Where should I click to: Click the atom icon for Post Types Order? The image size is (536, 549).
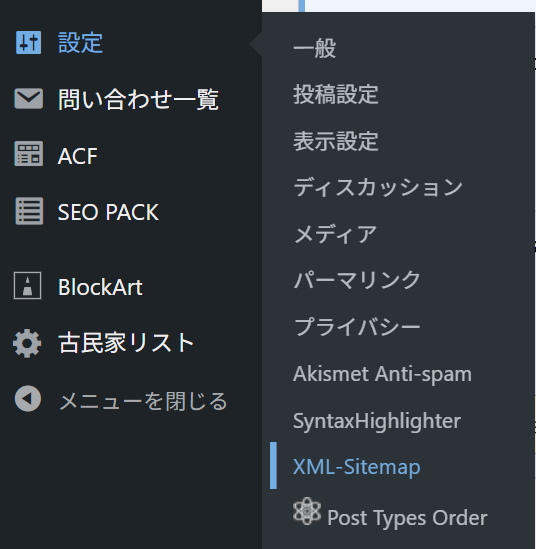307,511
